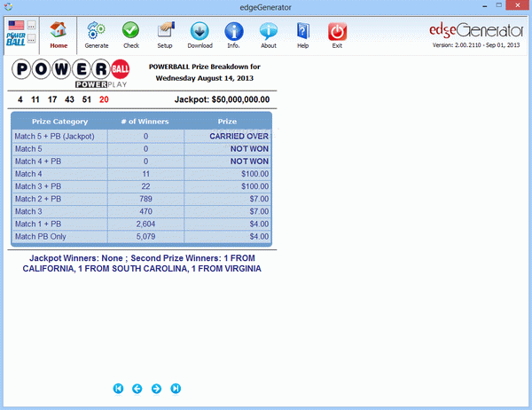
Task: Click the red Exit power icon
Action: (337, 32)
